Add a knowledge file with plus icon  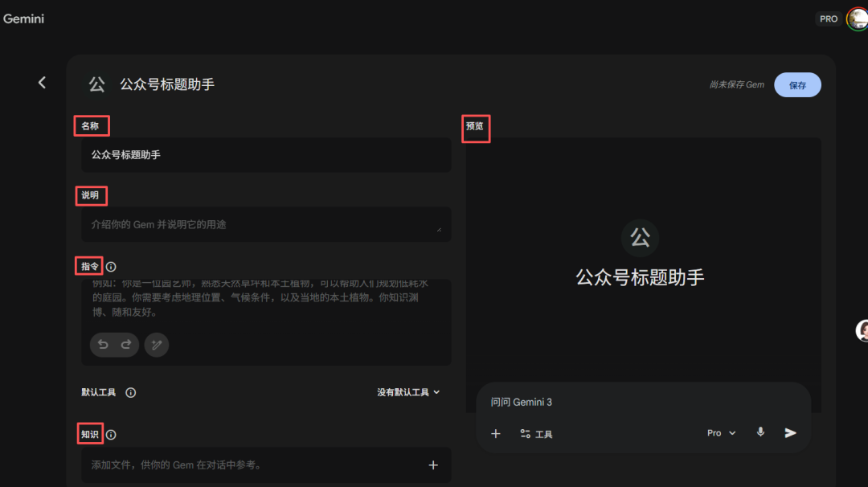[x=433, y=464]
